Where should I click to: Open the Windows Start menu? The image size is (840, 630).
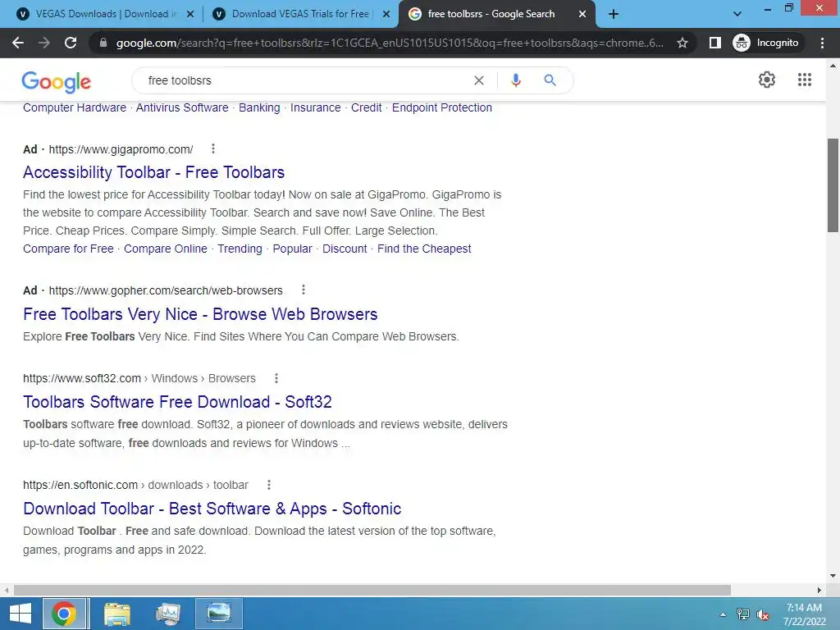tap(21, 614)
